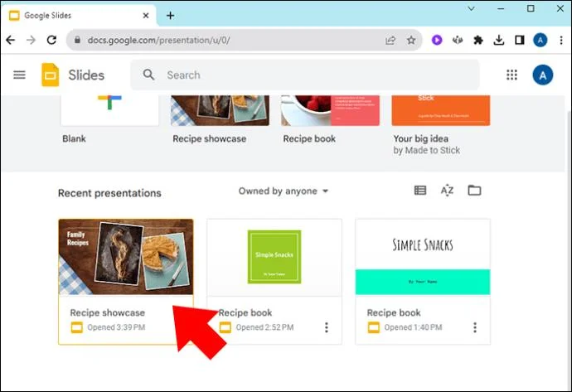Select the Google Slides browser tab

pyautogui.click(x=79, y=16)
